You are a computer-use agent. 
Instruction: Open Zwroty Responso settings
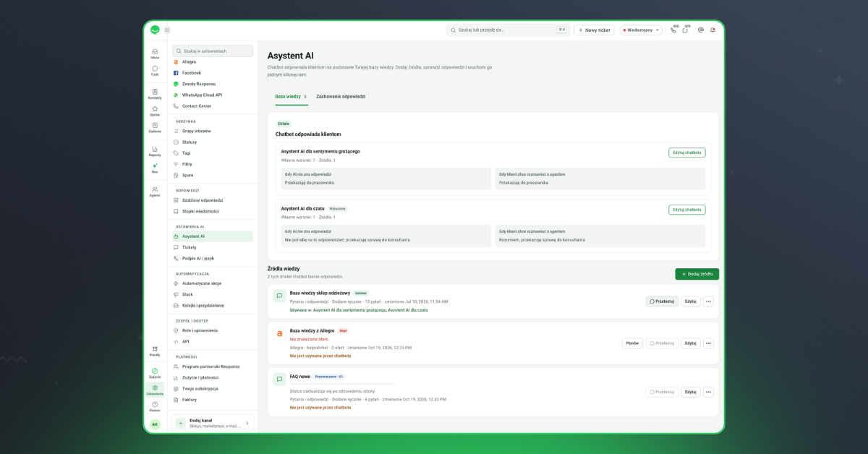[213, 84]
